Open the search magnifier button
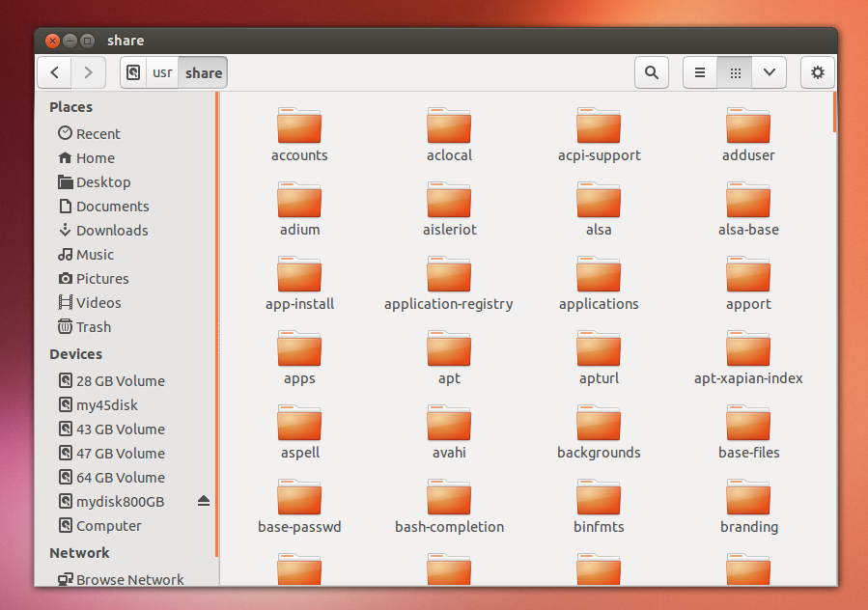Screen dimensions: 868x610 (652, 72)
